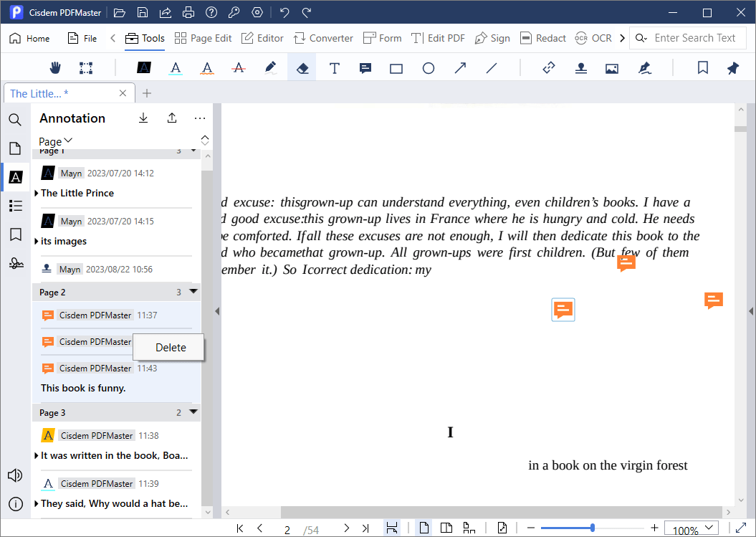Choose Delete from context menu
Screen dimensions: 756x537
(x=171, y=348)
